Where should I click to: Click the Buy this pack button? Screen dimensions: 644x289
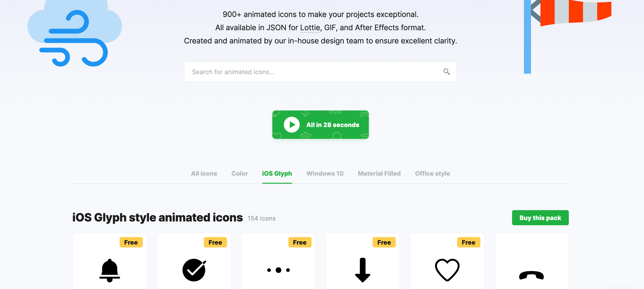(x=540, y=218)
